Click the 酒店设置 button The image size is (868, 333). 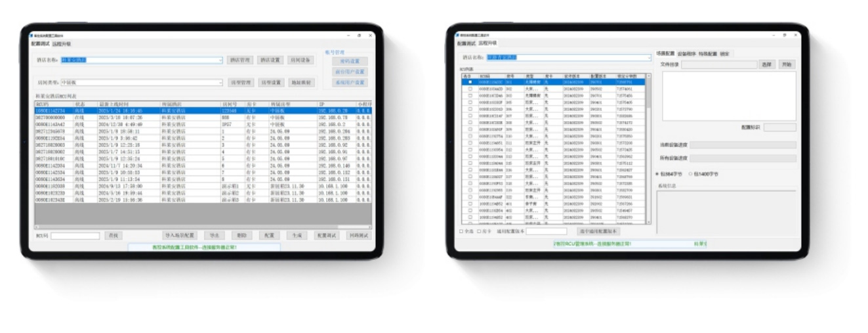[x=270, y=60]
